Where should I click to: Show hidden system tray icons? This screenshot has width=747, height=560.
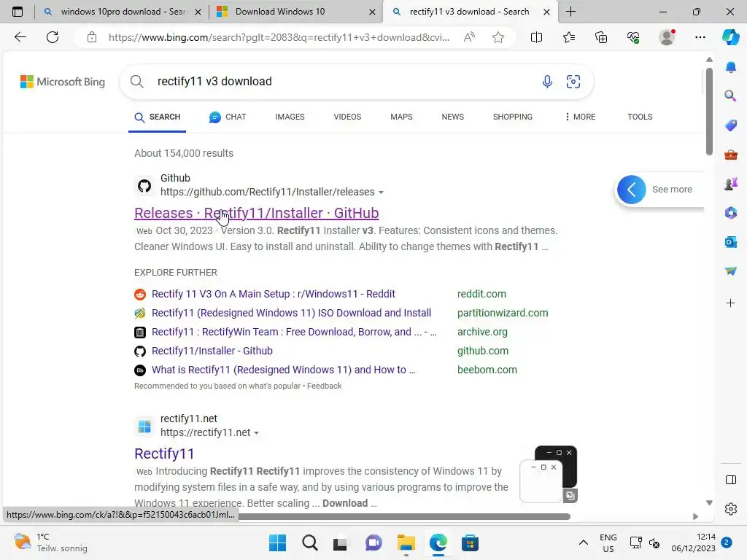[583, 542]
